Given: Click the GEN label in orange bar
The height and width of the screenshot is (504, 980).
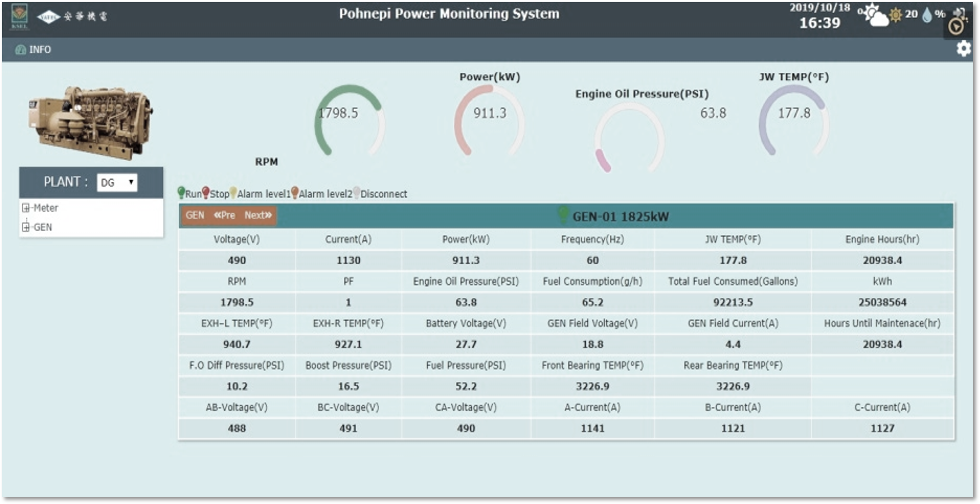Looking at the screenshot, I should click(x=195, y=216).
